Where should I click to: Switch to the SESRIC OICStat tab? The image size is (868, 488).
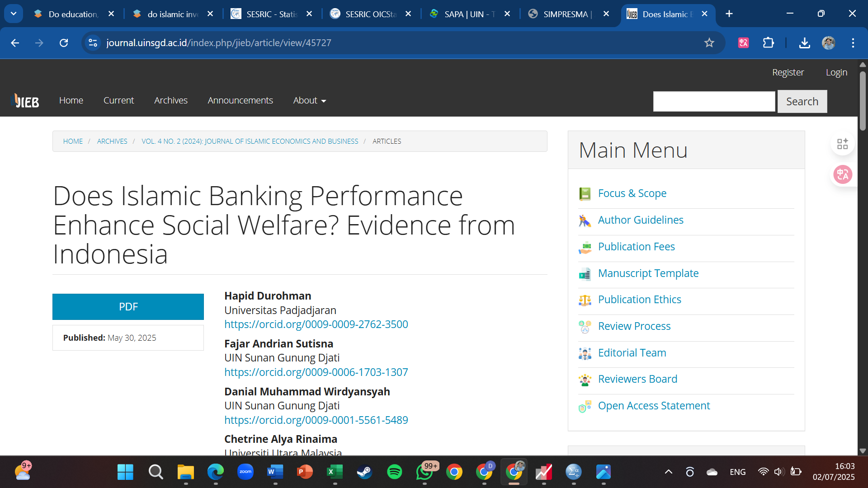(371, 14)
